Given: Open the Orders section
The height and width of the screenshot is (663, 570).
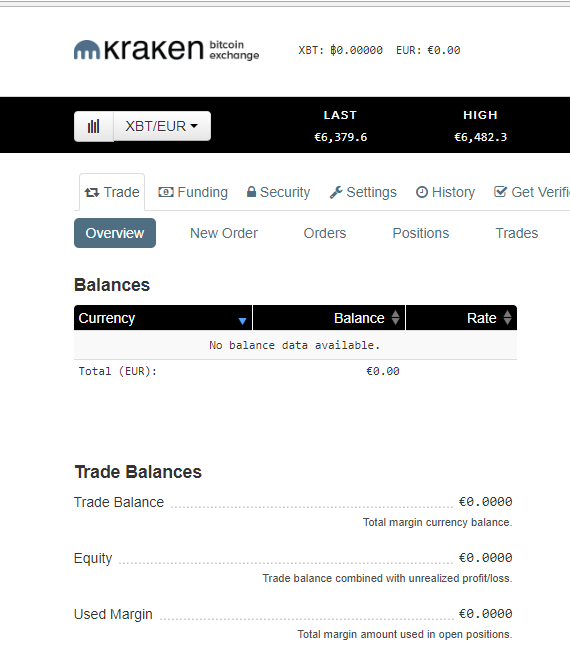Looking at the screenshot, I should tap(325, 233).
